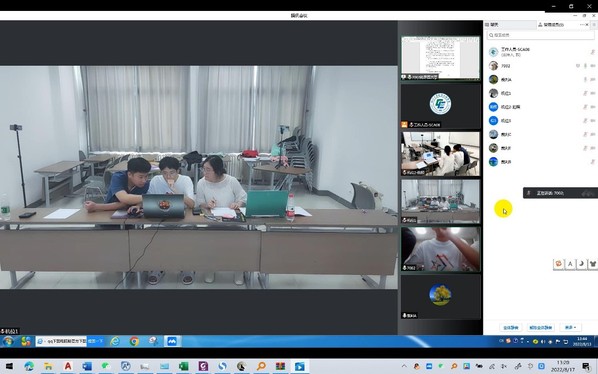Toggle muted microphone of the SCA06 host entry
The image size is (598, 374).
tap(592, 52)
